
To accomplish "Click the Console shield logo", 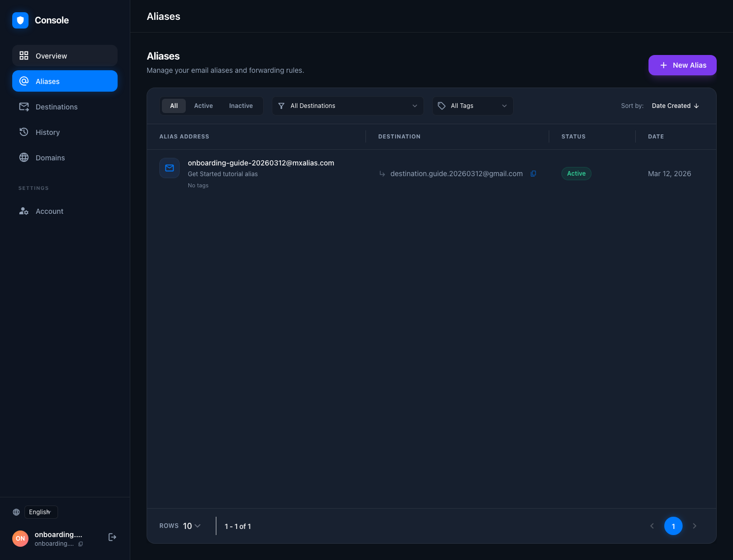I will (x=20, y=20).
